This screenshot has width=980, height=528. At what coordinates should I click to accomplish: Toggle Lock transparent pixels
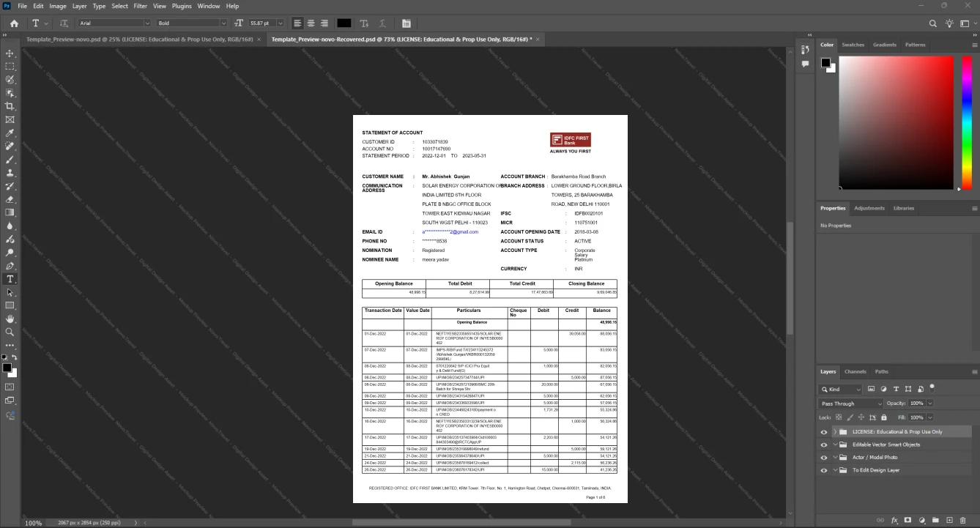[x=839, y=417]
